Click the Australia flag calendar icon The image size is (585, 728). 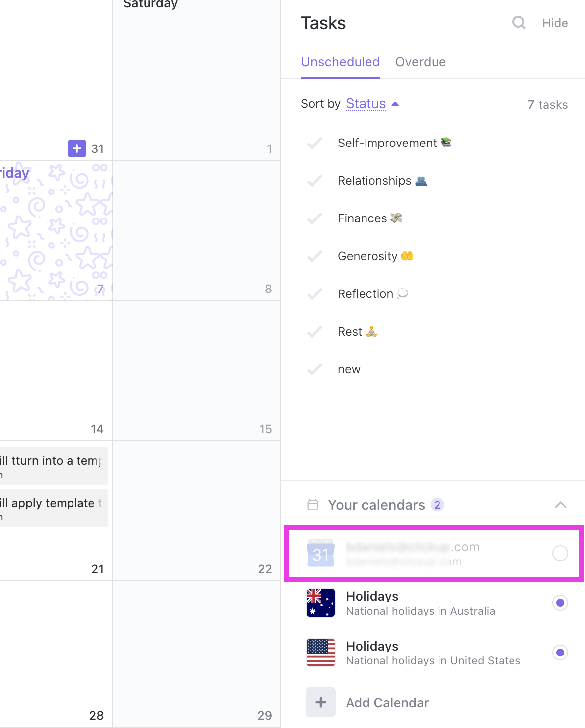pos(321,603)
